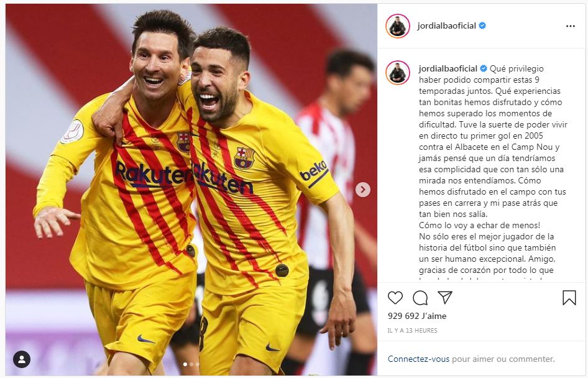Show tagged people via person icon
Image resolution: width=588 pixels, height=378 pixels.
(22, 359)
